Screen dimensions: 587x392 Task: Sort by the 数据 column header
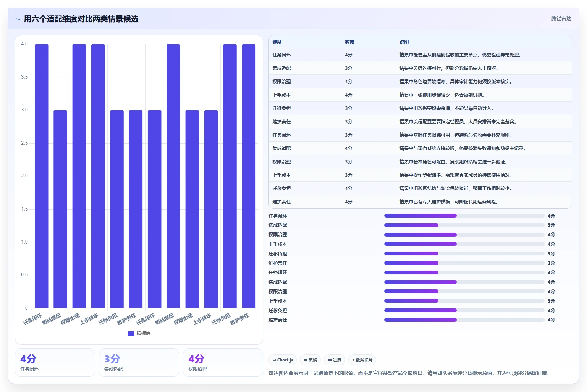[x=349, y=42]
